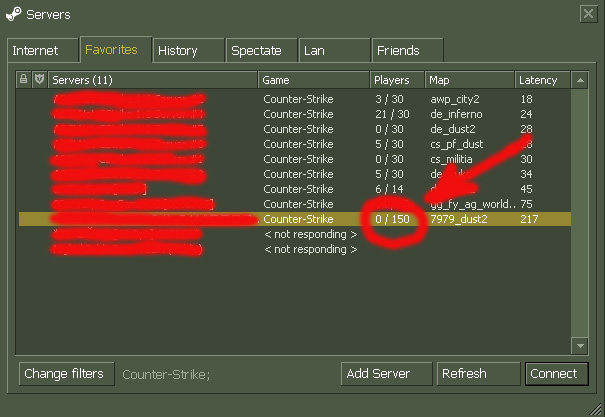Click the scrollbar up arrow
Screen dimensions: 605x417
580,80
